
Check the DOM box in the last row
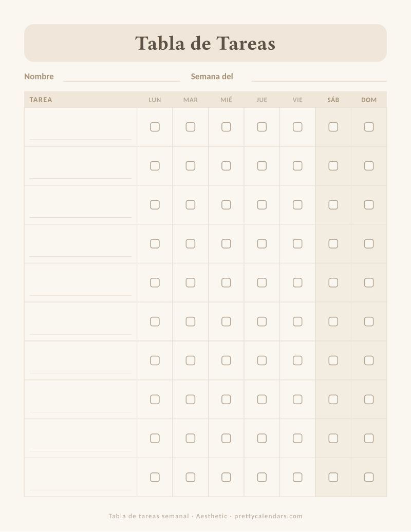click(x=369, y=478)
